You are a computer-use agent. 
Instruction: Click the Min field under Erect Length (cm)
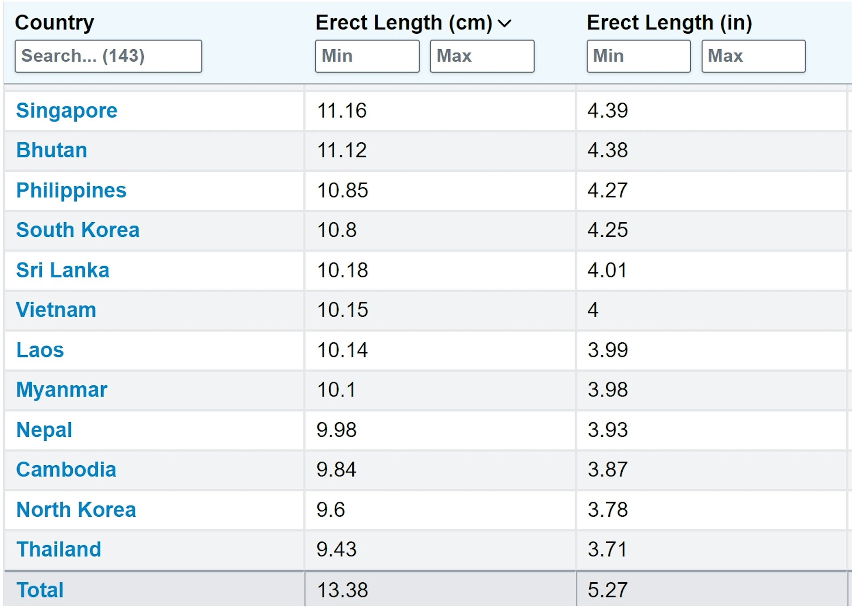coord(367,56)
